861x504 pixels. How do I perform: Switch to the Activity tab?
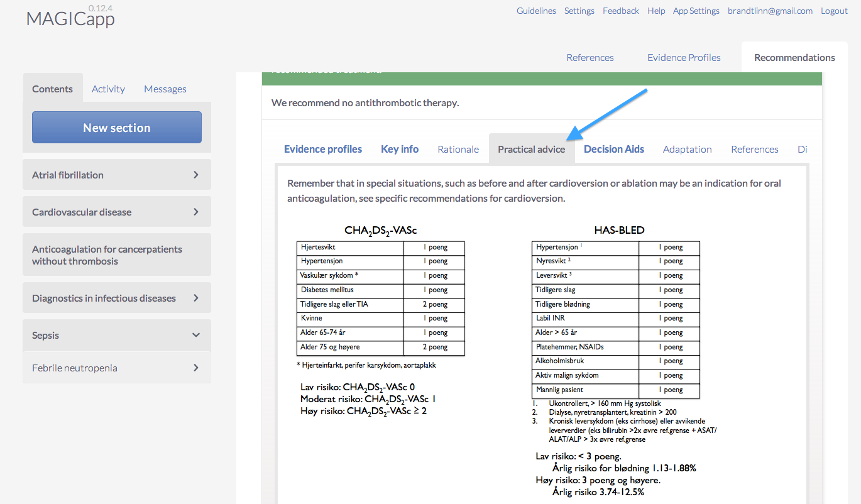point(108,89)
